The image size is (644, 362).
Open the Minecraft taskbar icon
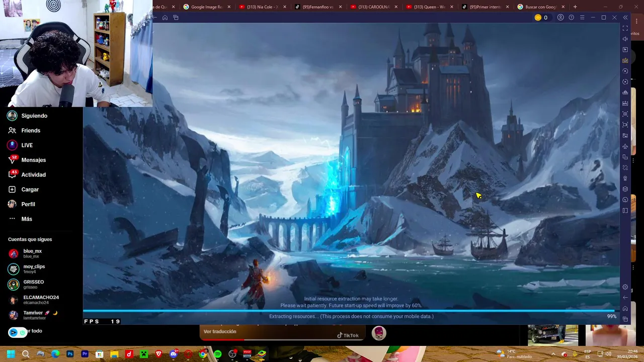144,354
